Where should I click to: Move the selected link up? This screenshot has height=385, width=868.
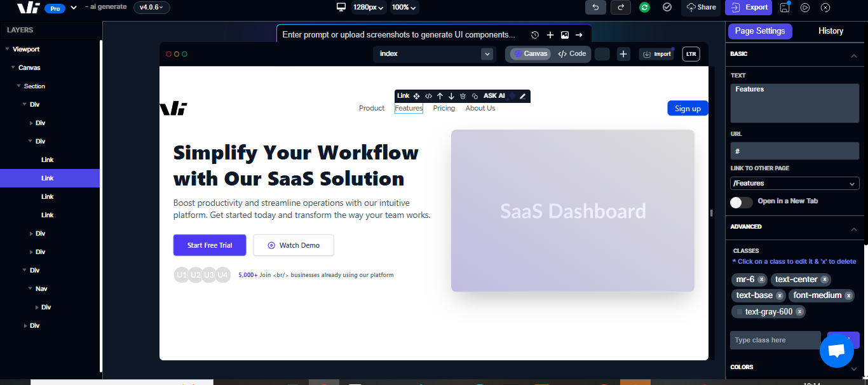tap(440, 96)
